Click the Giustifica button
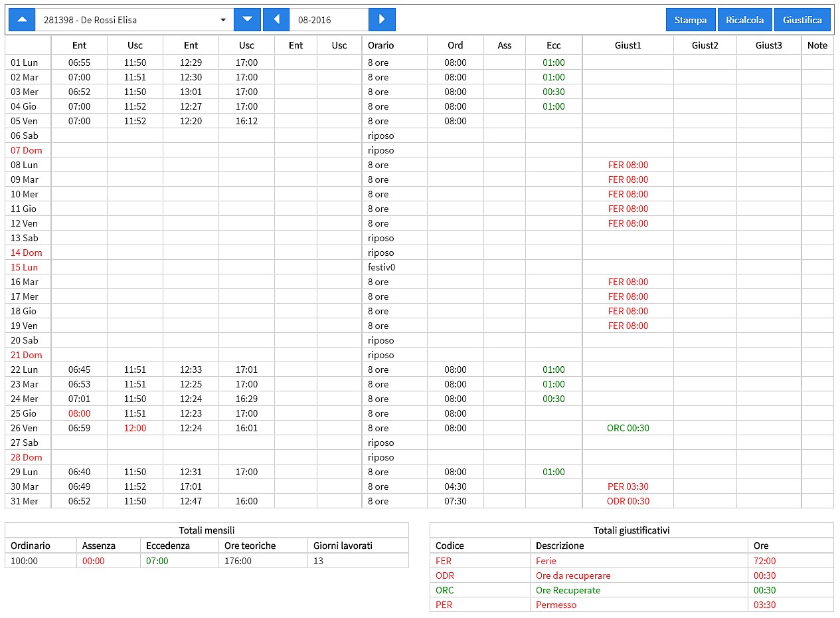Screen dimensions: 840x618 click(802, 20)
